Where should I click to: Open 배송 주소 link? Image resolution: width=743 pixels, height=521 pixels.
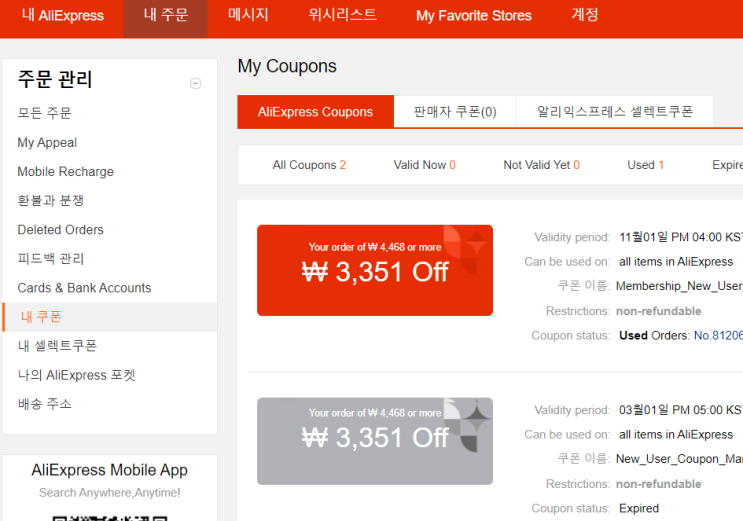(x=45, y=404)
